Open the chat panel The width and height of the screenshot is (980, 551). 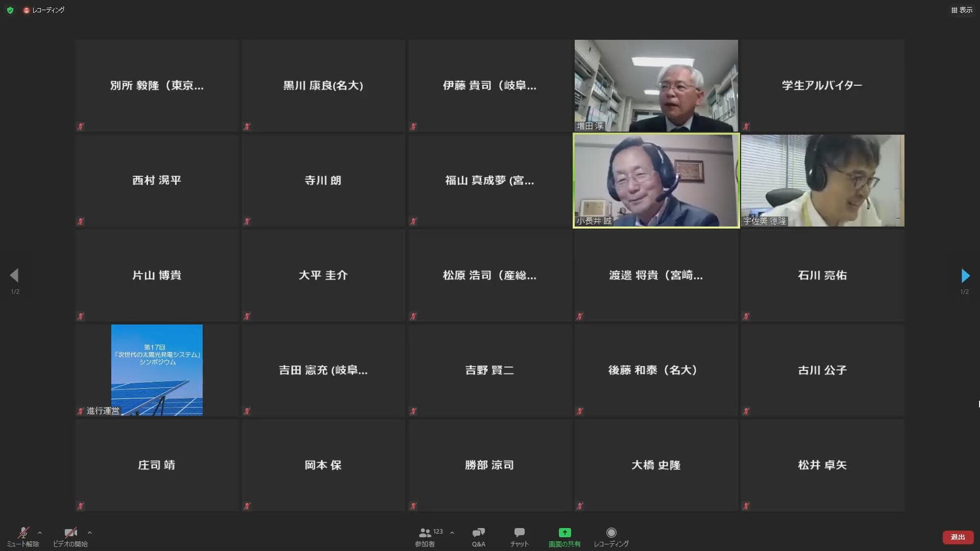pos(519,533)
